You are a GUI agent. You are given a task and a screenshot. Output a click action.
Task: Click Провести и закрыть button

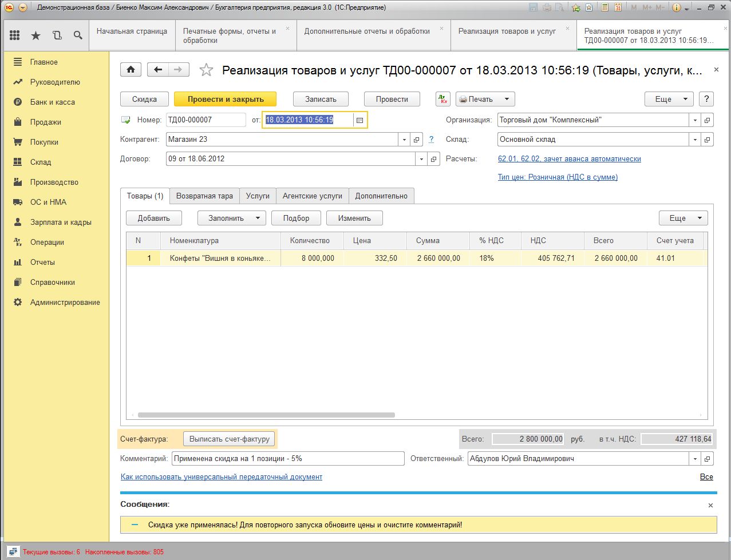click(226, 99)
